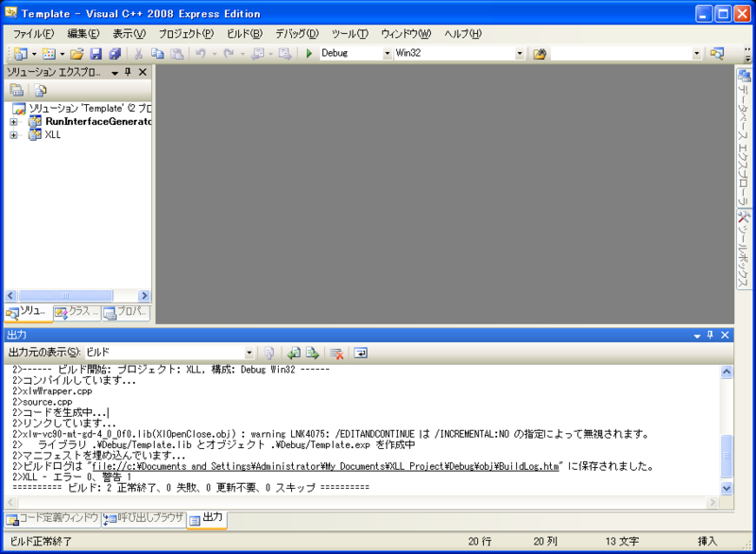Click the Find in Files icon
The width and height of the screenshot is (756, 554).
540,54
